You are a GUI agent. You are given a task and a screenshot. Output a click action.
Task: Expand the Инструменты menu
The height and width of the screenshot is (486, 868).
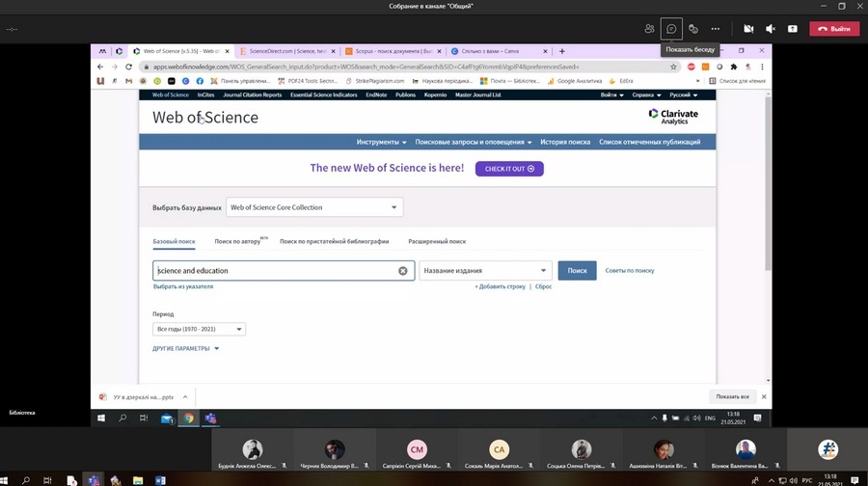(x=381, y=142)
